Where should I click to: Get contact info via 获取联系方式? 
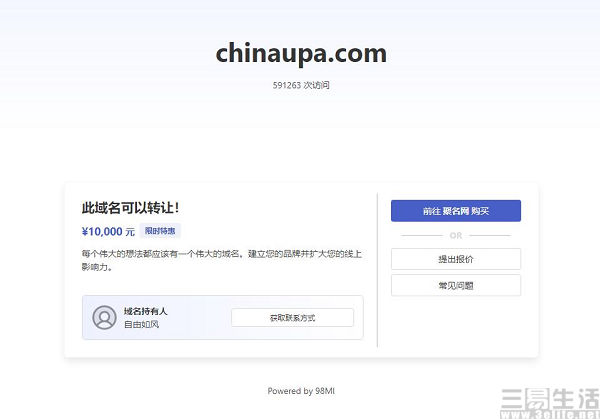pyautogui.click(x=292, y=318)
